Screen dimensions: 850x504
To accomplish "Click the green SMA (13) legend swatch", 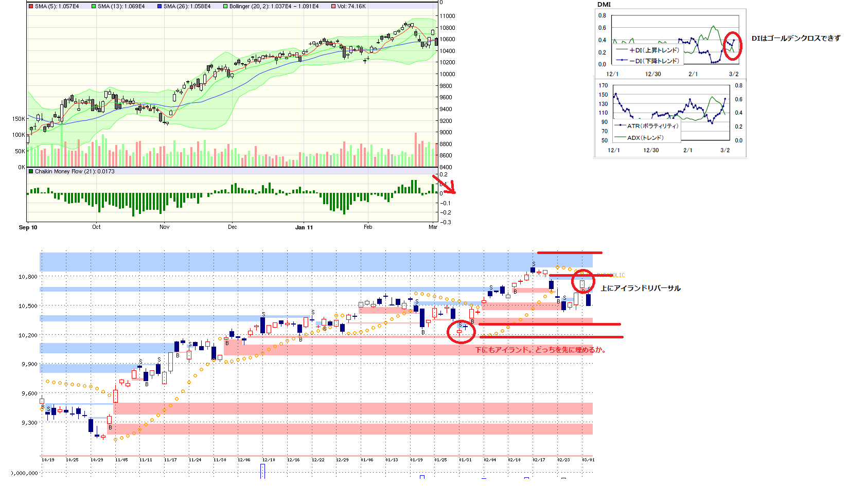I will pos(94,6).
